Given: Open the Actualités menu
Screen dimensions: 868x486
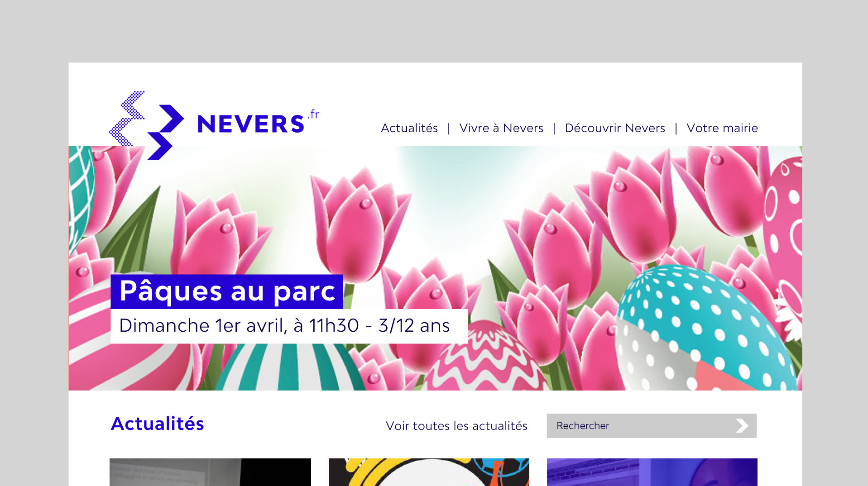Looking at the screenshot, I should pos(409,128).
